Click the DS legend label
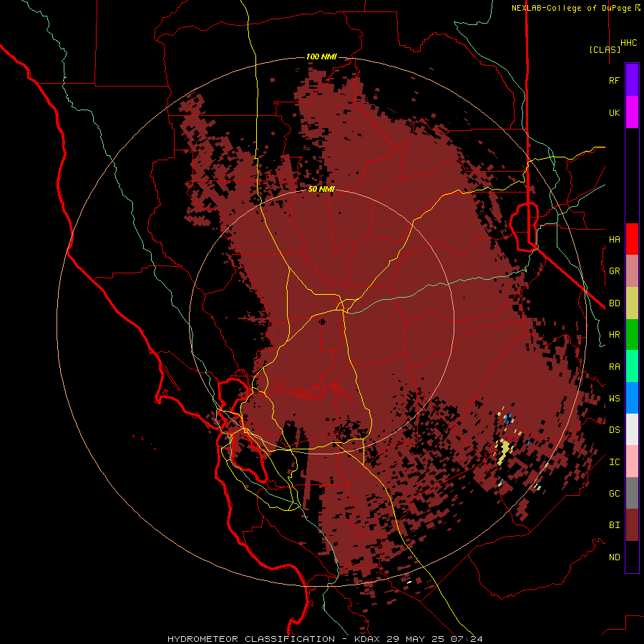Screen dimensions: 644x644 (x=614, y=429)
